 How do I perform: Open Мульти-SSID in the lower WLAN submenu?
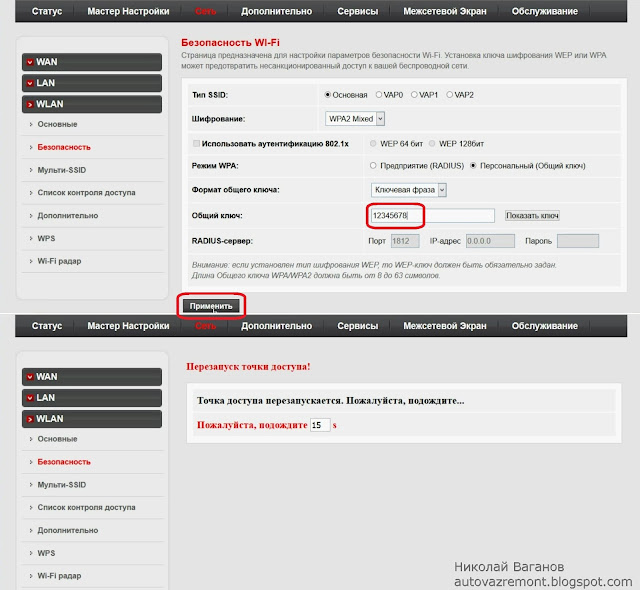pos(62,485)
